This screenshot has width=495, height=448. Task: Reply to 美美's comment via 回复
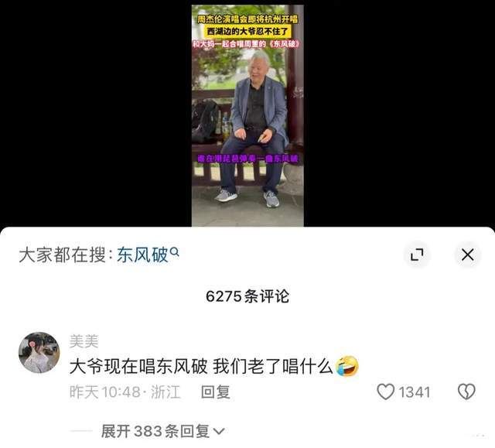point(216,392)
